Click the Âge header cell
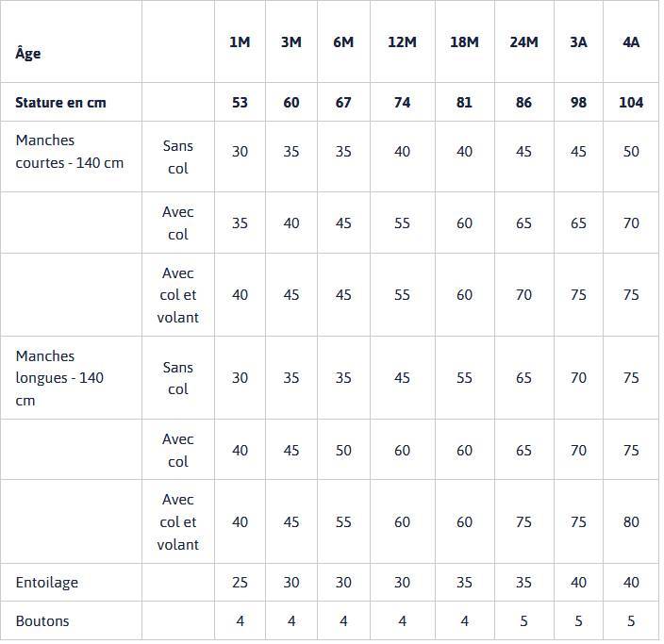The width and height of the screenshot is (664, 644). click(x=28, y=54)
